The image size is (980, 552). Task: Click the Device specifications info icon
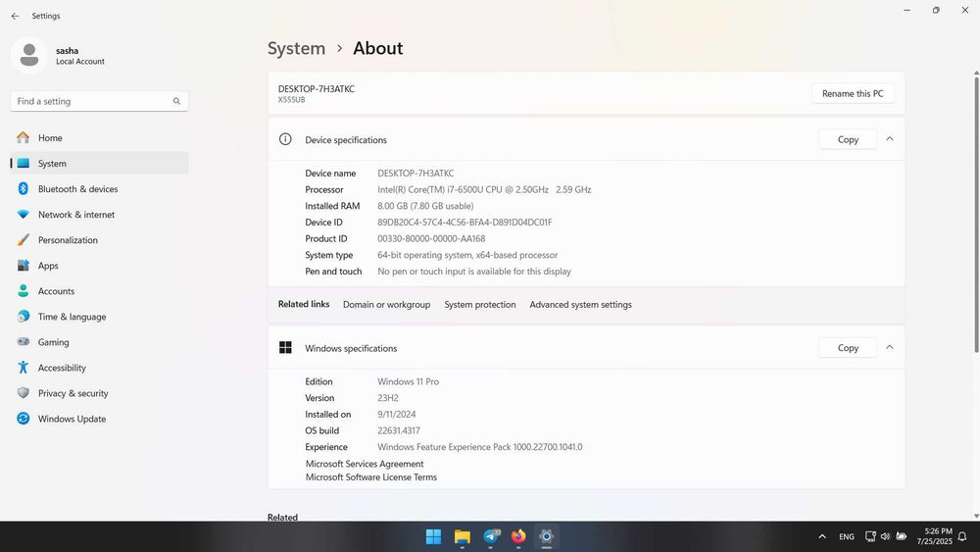[x=285, y=139]
